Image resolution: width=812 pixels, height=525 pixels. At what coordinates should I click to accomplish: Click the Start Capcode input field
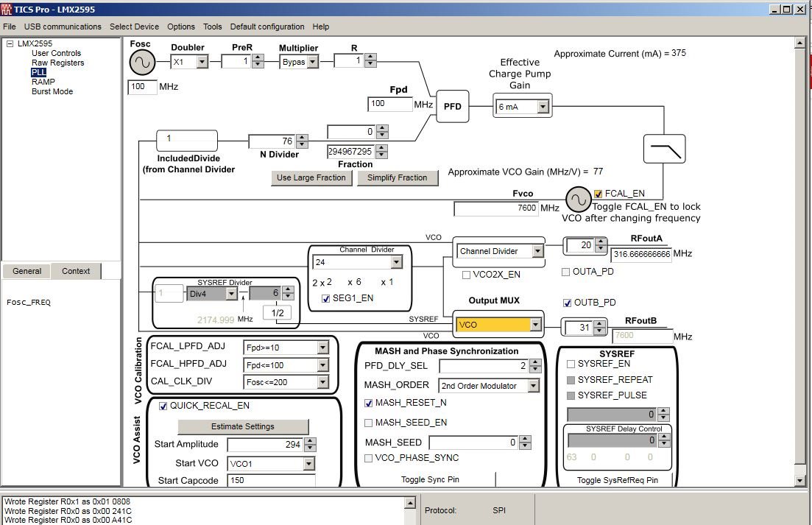[271, 481]
